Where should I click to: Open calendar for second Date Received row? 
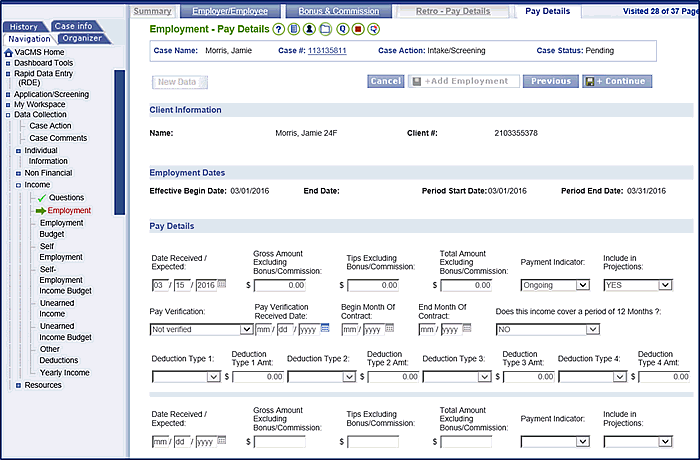tap(222, 440)
